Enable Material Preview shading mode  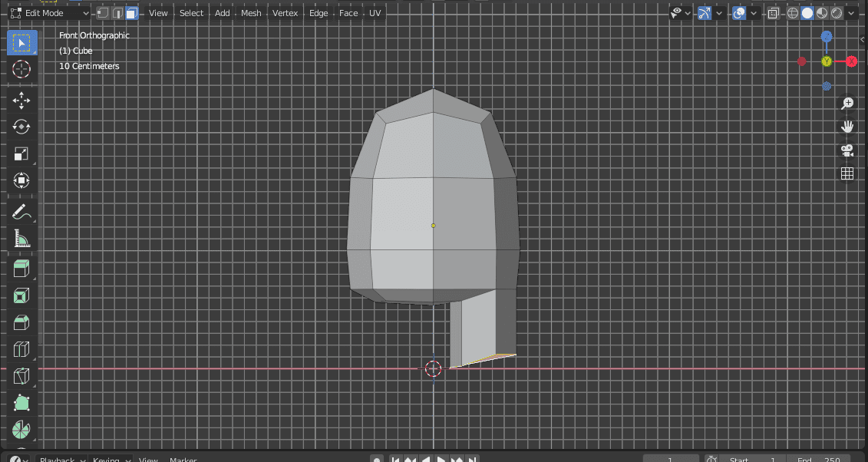(821, 12)
